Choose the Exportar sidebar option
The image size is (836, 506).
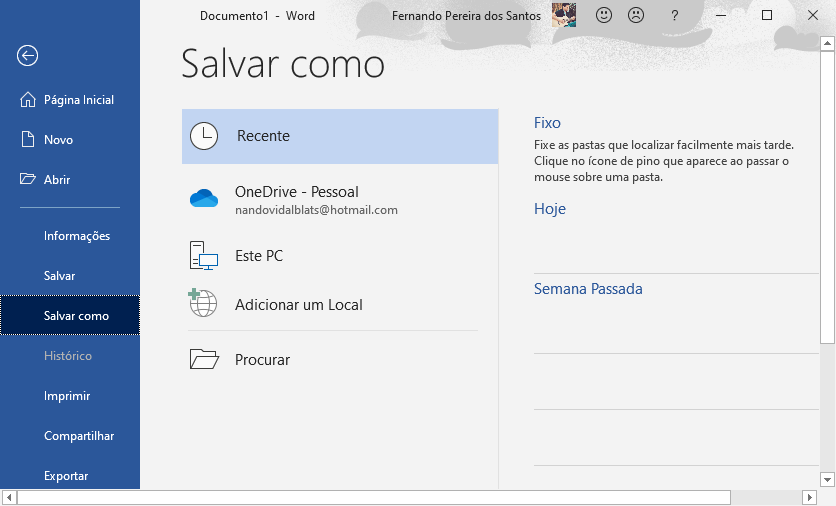[66, 476]
